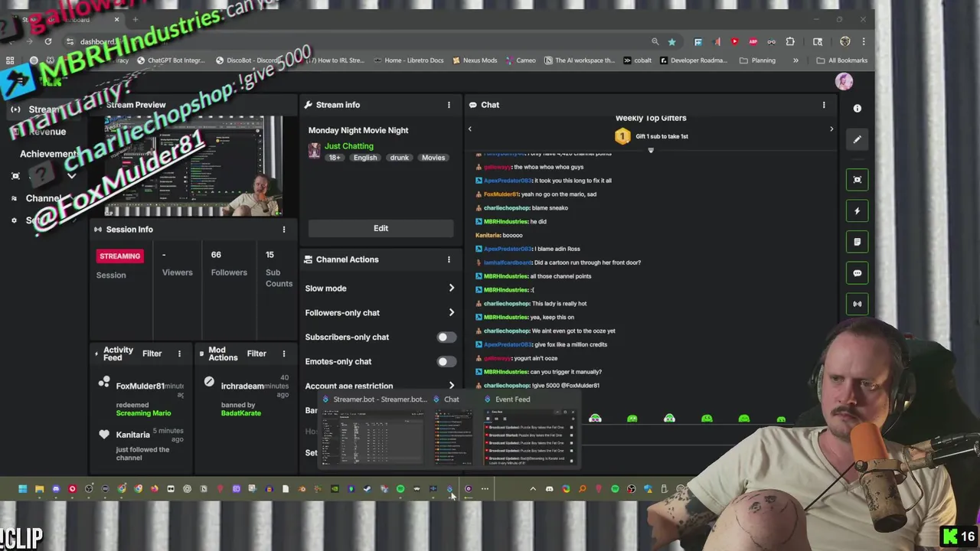This screenshot has width=980, height=551.
Task: Click BadatKarate in Mod Actions
Action: click(x=240, y=413)
